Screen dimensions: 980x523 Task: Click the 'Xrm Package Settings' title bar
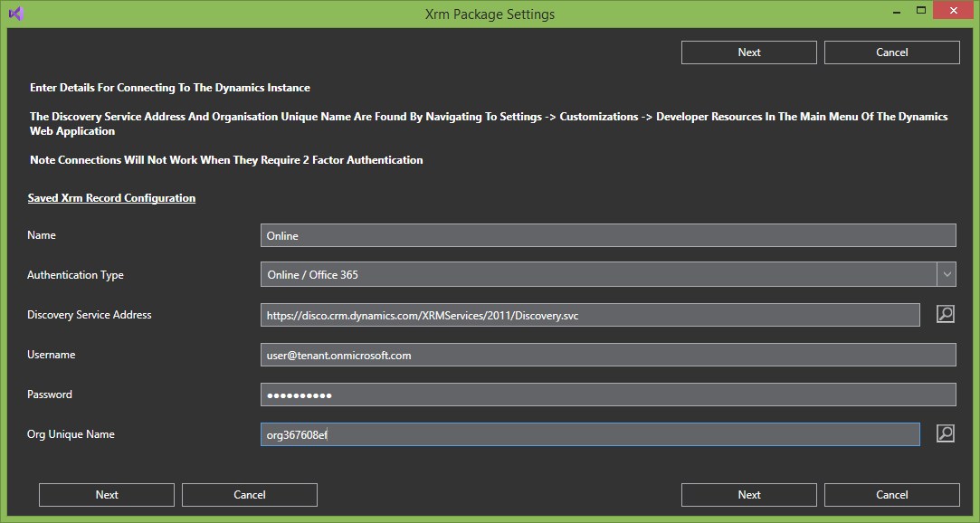click(x=490, y=14)
